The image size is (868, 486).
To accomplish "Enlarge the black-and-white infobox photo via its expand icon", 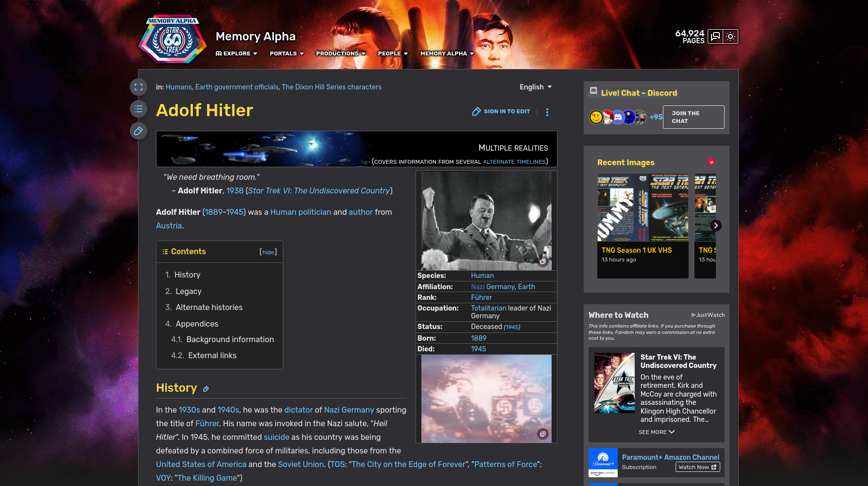I will pos(543,262).
